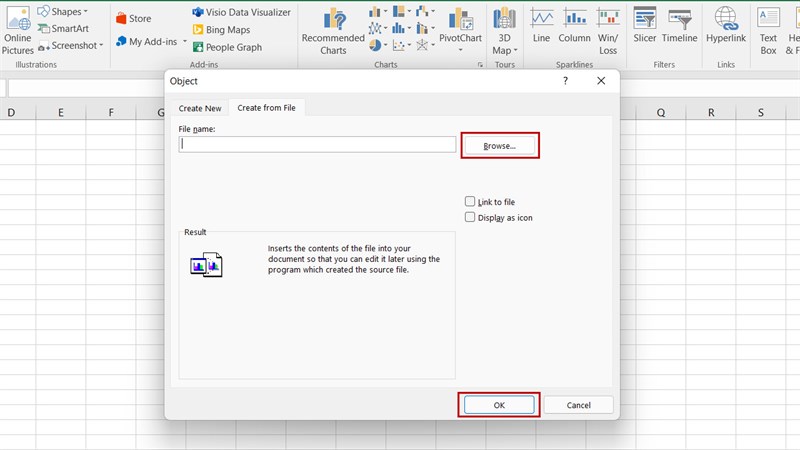Viewport: 800px width, 450px height.
Task: Open the Charts group dialog launcher
Action: tap(480, 65)
